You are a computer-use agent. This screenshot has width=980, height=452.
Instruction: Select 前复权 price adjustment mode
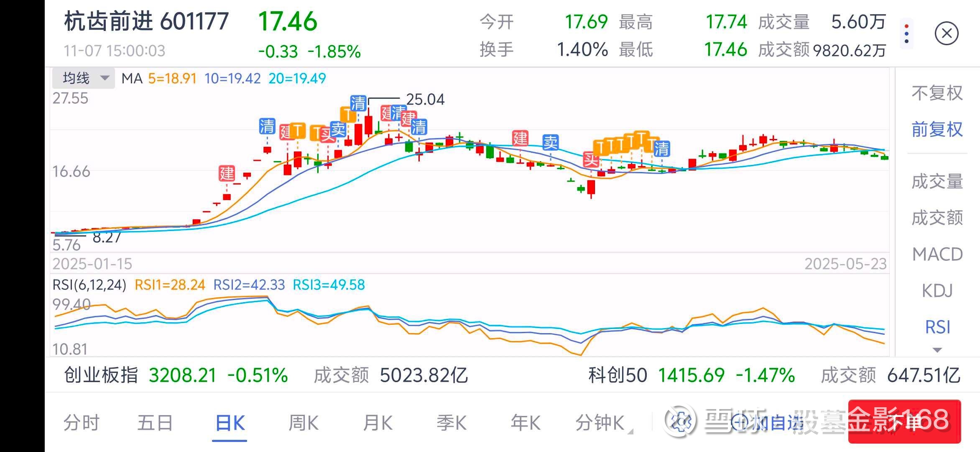(x=937, y=129)
